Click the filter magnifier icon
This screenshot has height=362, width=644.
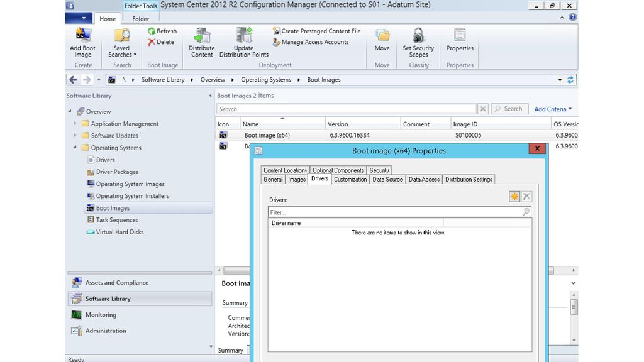(x=526, y=212)
